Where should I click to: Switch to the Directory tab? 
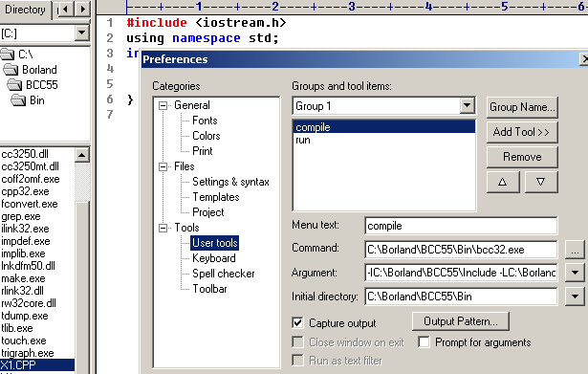click(25, 9)
